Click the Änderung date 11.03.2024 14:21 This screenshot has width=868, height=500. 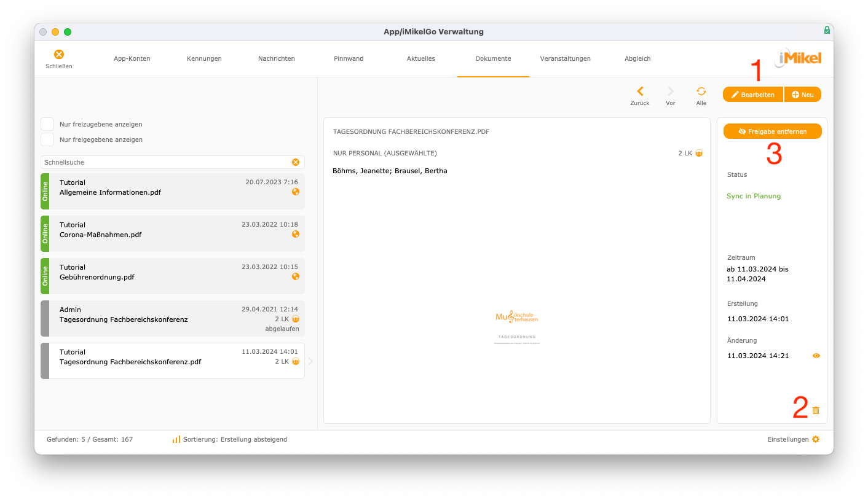click(x=758, y=356)
